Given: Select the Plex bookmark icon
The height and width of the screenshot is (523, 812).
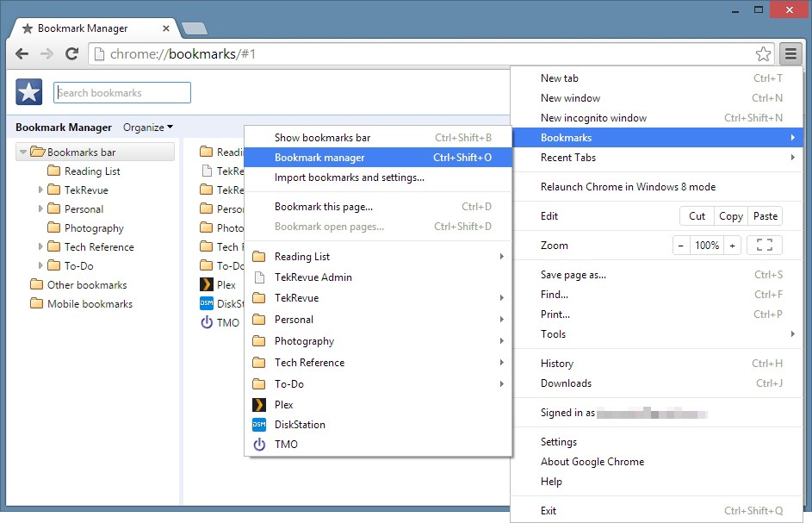Looking at the screenshot, I should [x=258, y=404].
